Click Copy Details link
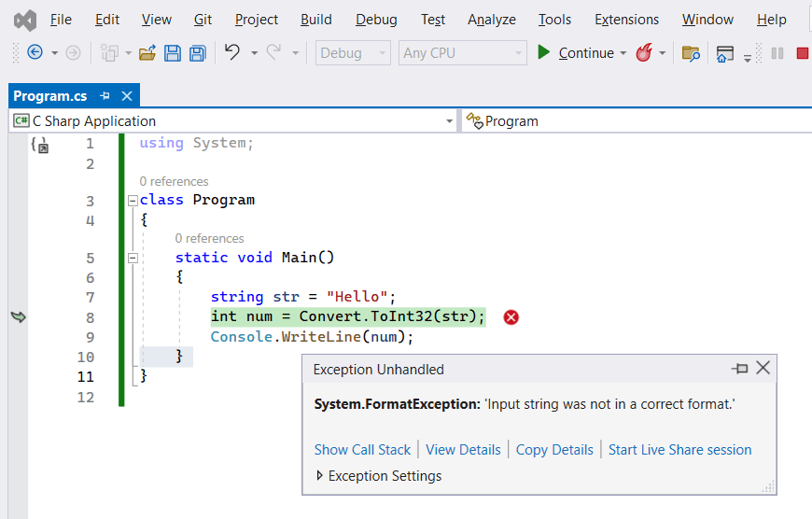812x519 pixels. (554, 450)
